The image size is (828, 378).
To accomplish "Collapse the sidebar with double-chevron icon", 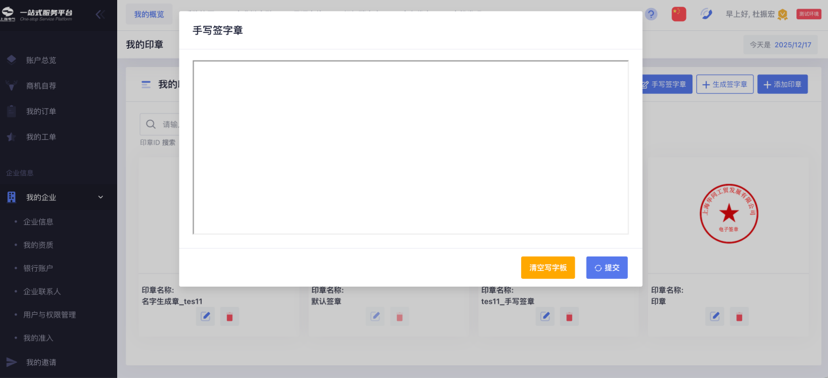I will [x=100, y=14].
